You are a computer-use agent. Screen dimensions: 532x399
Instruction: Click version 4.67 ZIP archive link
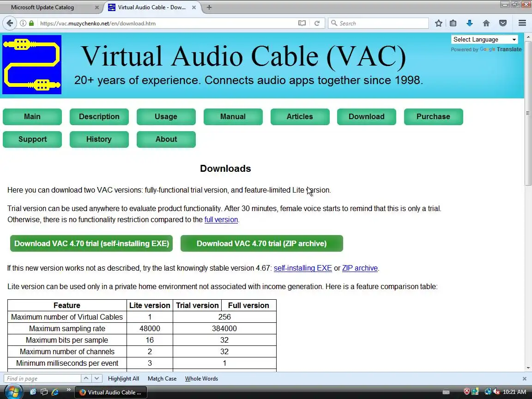tap(360, 268)
